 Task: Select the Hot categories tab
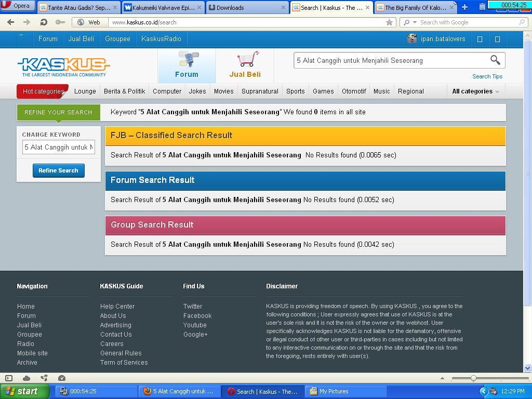pos(43,91)
